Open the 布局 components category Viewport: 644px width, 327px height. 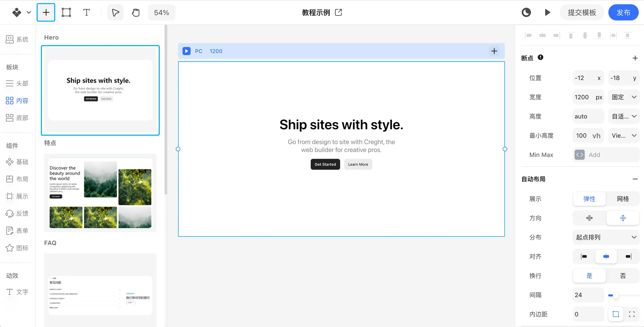(x=17, y=179)
